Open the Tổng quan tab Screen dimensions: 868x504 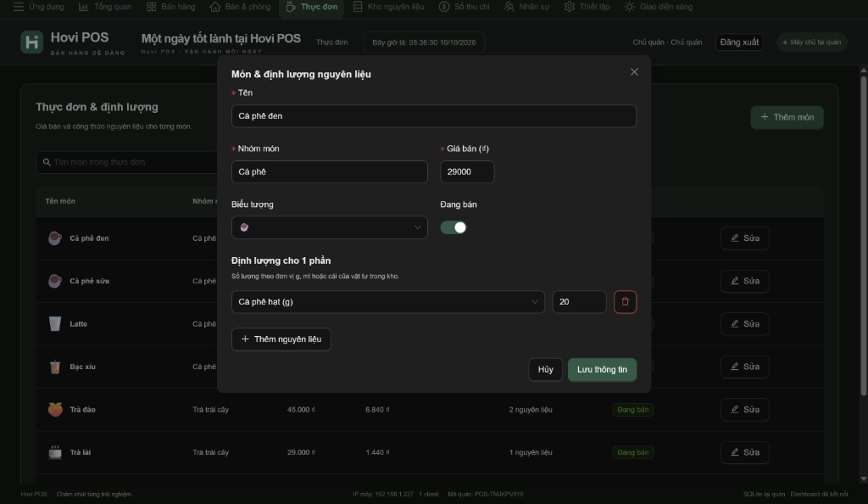[104, 7]
